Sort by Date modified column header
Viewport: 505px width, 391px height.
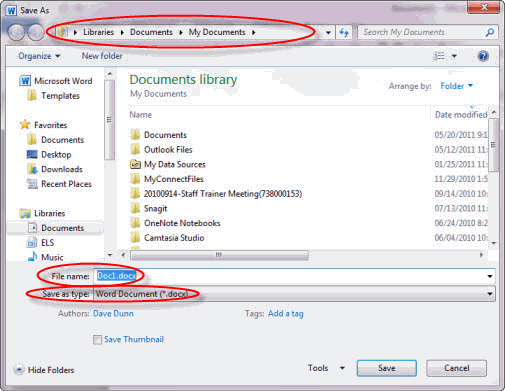[461, 115]
